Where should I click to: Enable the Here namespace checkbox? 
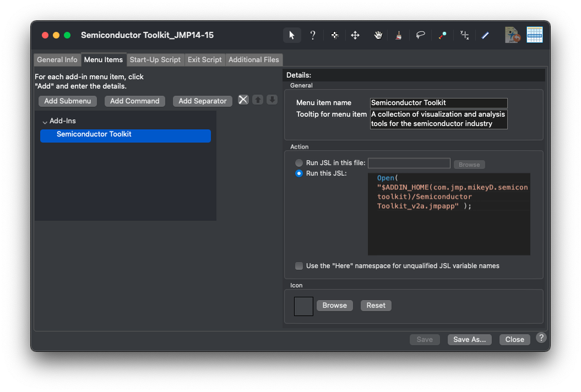[x=299, y=266]
